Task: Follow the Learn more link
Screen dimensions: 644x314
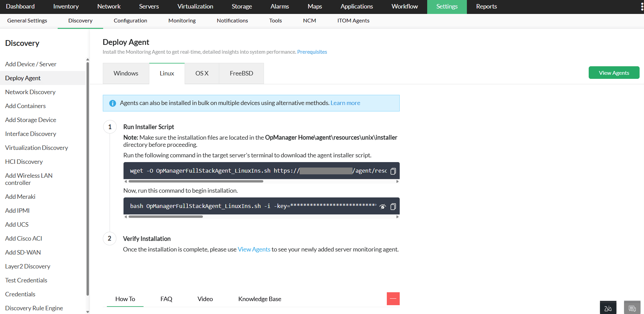Action: 345,103
